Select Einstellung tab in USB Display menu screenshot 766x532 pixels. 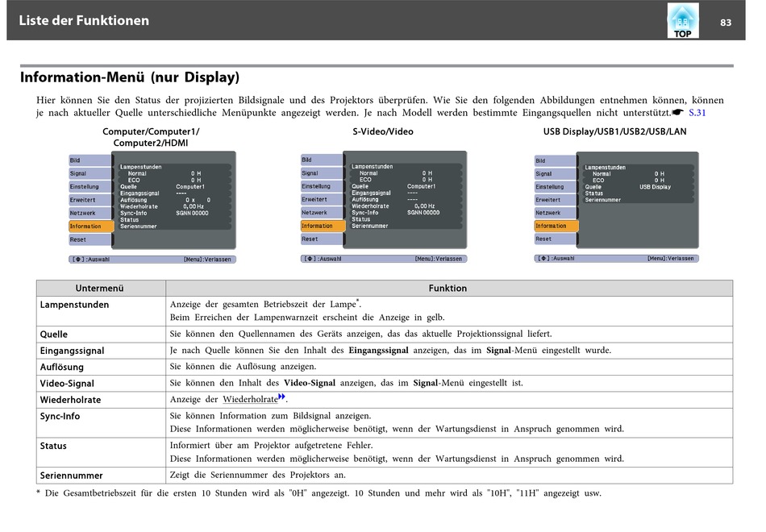pyautogui.click(x=556, y=187)
